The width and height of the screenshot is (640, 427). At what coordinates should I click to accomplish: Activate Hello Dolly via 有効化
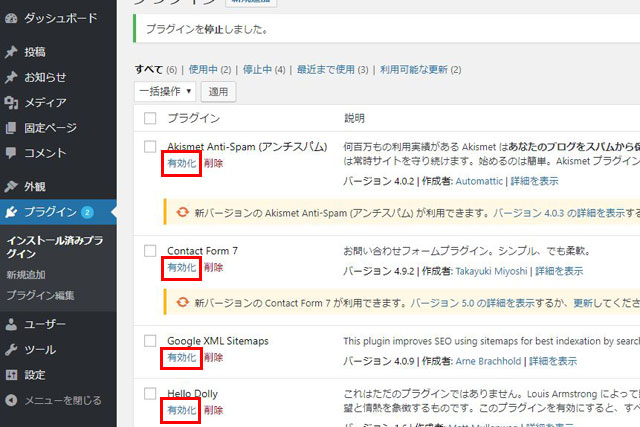[182, 410]
